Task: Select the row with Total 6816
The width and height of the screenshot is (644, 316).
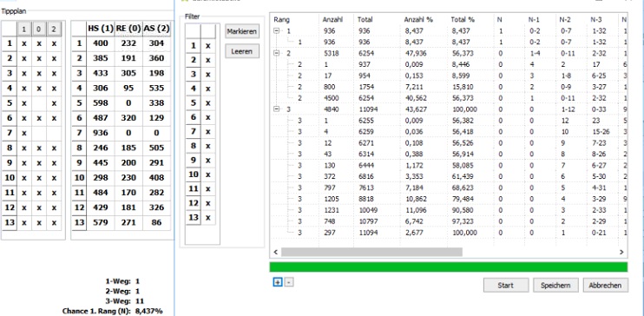Action: click(449, 177)
